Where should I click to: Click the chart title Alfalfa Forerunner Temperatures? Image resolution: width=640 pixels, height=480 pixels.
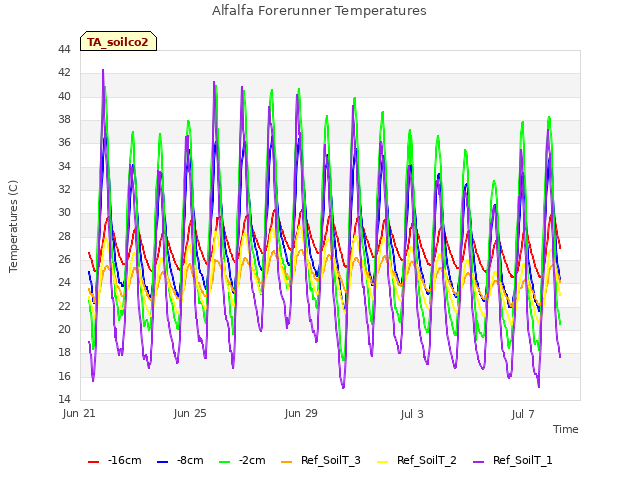click(319, 11)
